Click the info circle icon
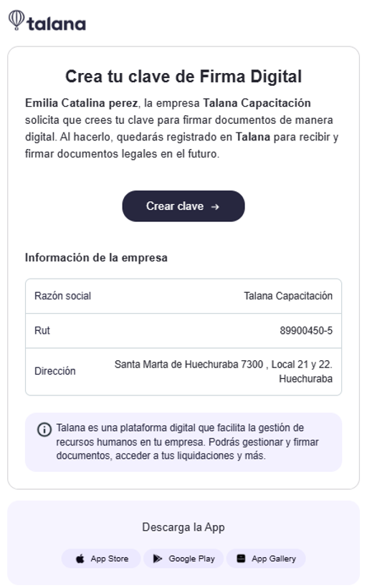The image size is (367, 588). (44, 430)
